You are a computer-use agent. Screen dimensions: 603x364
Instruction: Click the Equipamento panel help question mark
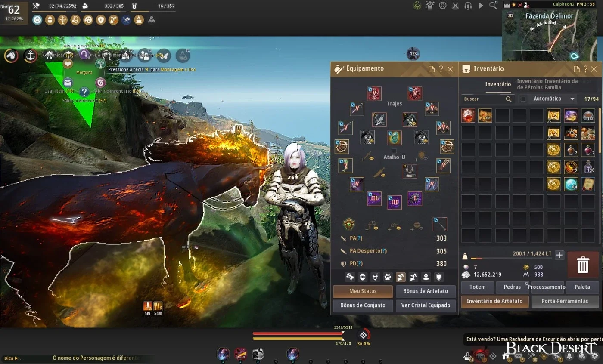point(441,69)
